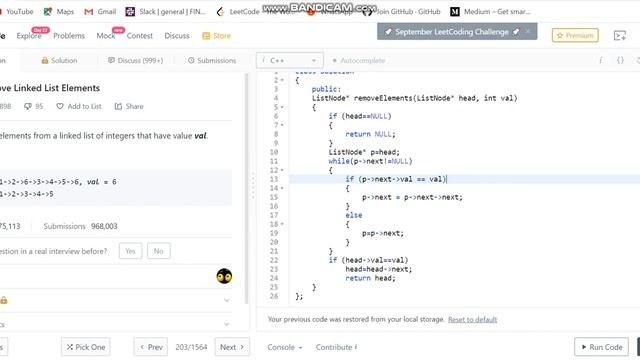Click the Run Code button
The width and height of the screenshot is (640, 360).
(601, 347)
